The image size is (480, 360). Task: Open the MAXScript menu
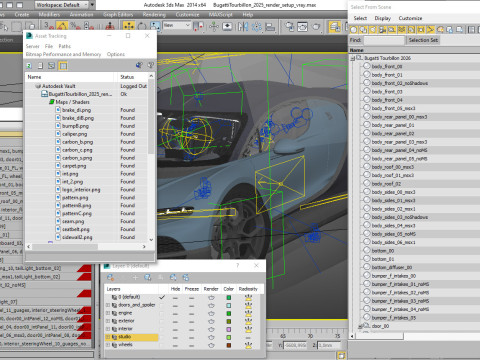pos(220,15)
